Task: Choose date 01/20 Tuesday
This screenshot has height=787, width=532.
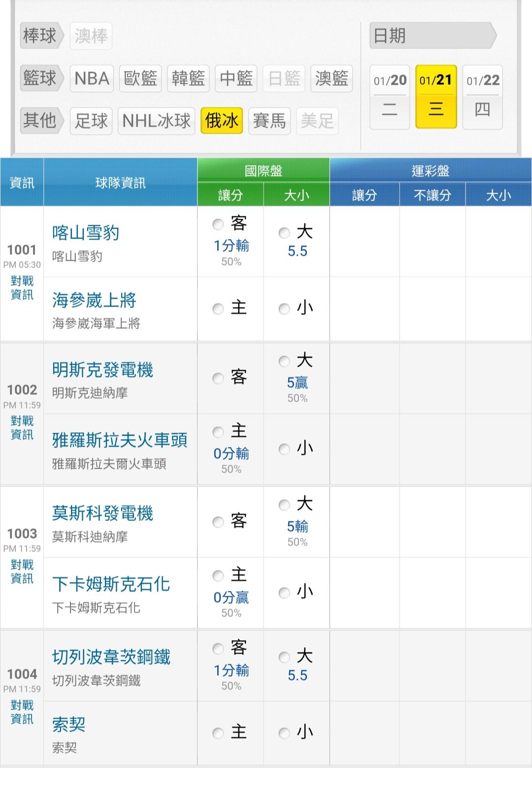Action: [x=390, y=97]
